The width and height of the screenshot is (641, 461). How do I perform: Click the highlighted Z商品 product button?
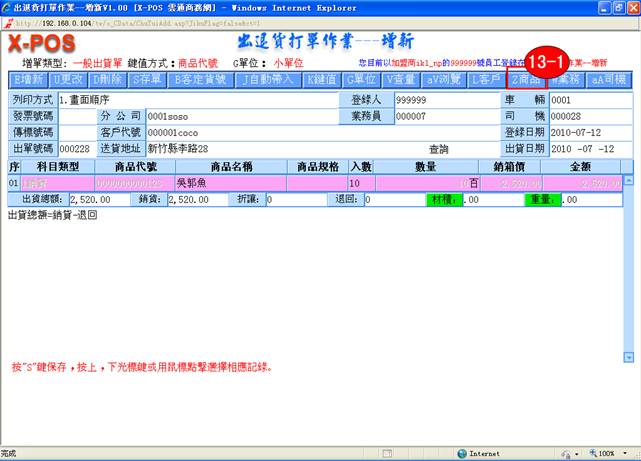(x=527, y=78)
